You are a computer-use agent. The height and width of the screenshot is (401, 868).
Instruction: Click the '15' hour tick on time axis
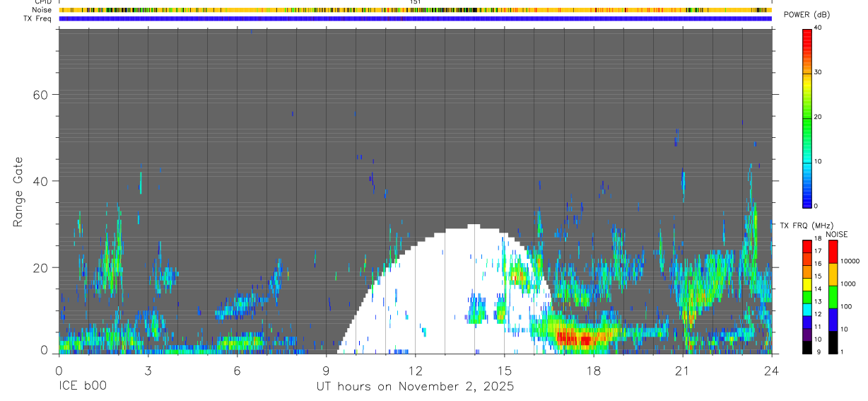point(504,370)
